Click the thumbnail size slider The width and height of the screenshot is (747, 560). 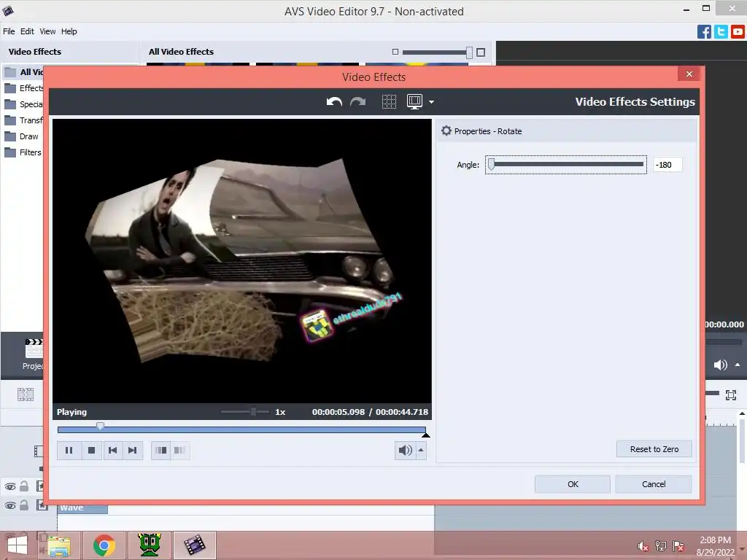coord(438,52)
